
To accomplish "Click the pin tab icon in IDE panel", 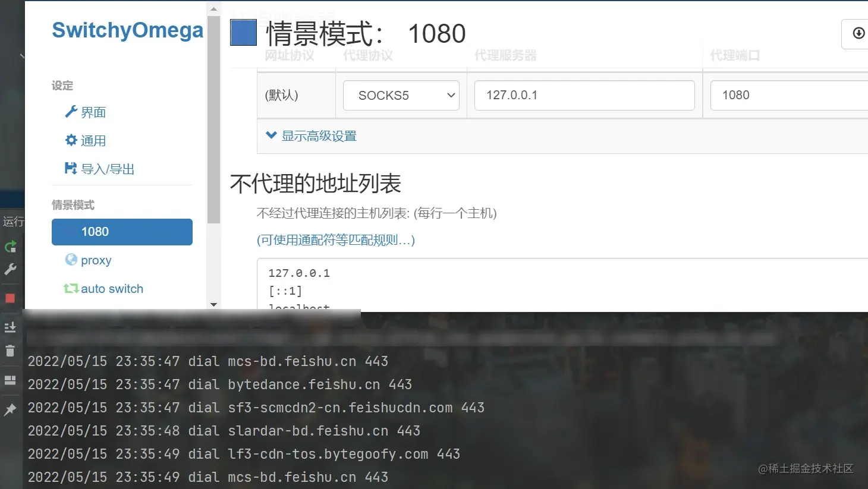I will coord(10,409).
